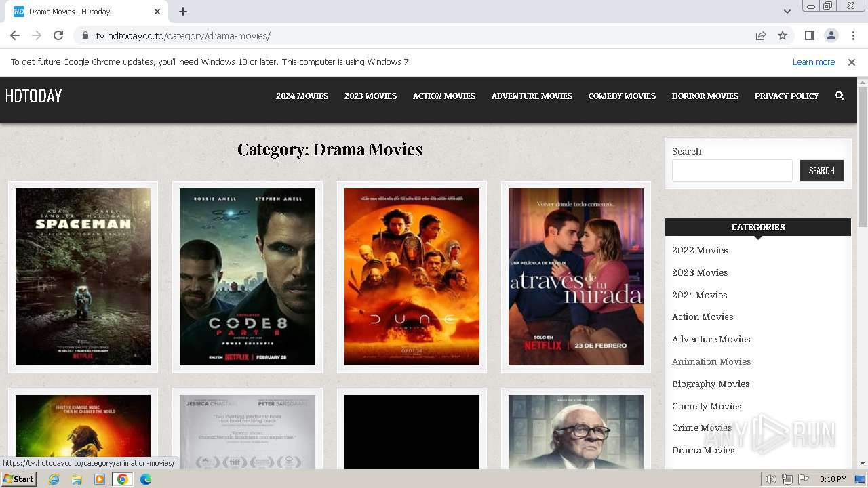Open the elderly man with glasses poster
This screenshot has height=488, width=868.
point(576,432)
